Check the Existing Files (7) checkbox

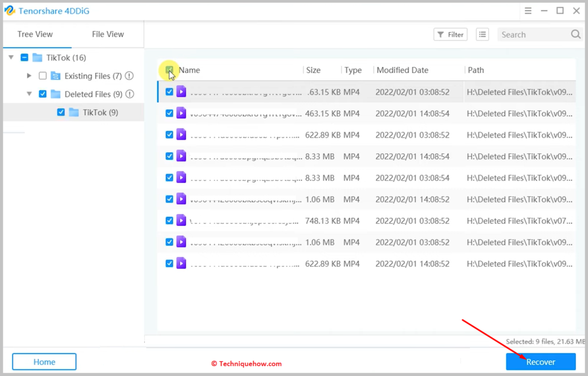[42, 76]
